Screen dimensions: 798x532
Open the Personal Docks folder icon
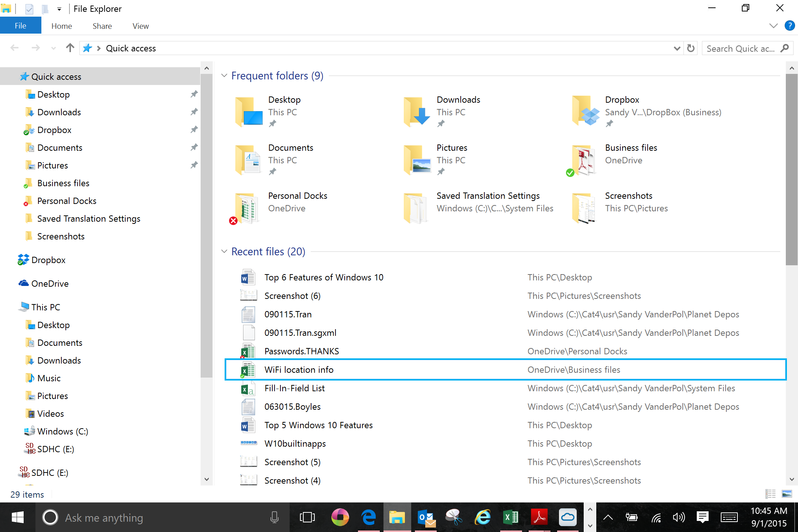[x=245, y=208]
